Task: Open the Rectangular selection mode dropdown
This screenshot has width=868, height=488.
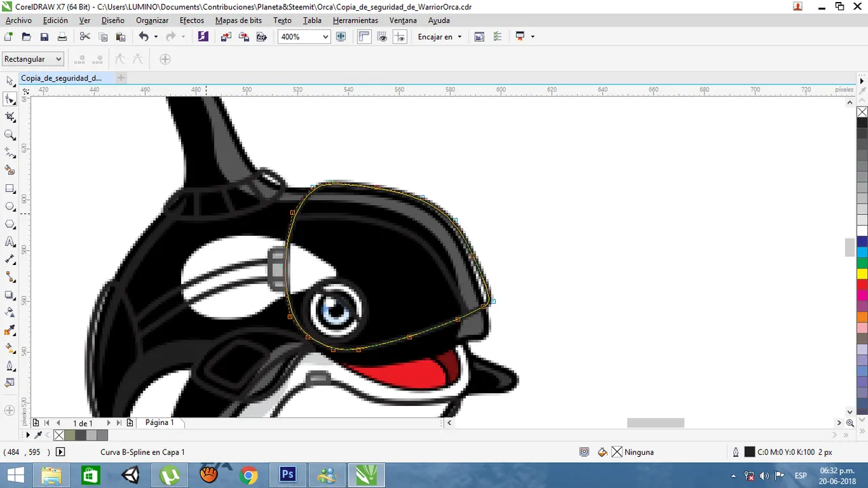Action: coord(33,59)
